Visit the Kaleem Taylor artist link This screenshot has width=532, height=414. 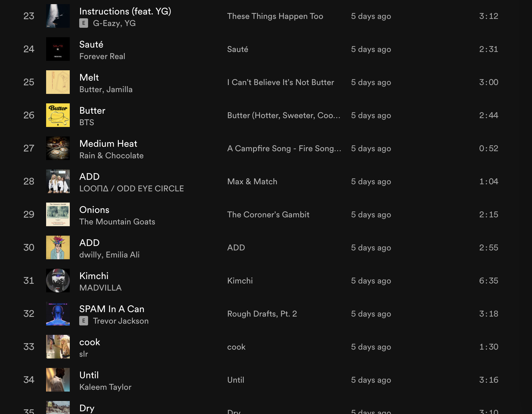(x=106, y=387)
